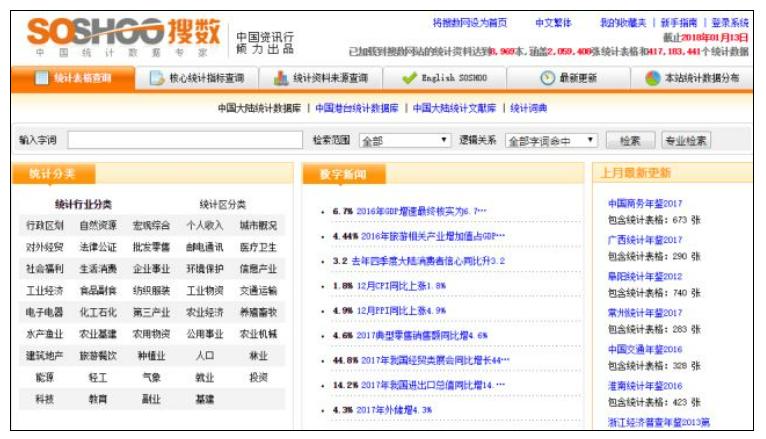Click the pie chart icon beside 本站统计数据分布
Image resolution: width=766 pixels, height=439 pixels.
pos(653,78)
